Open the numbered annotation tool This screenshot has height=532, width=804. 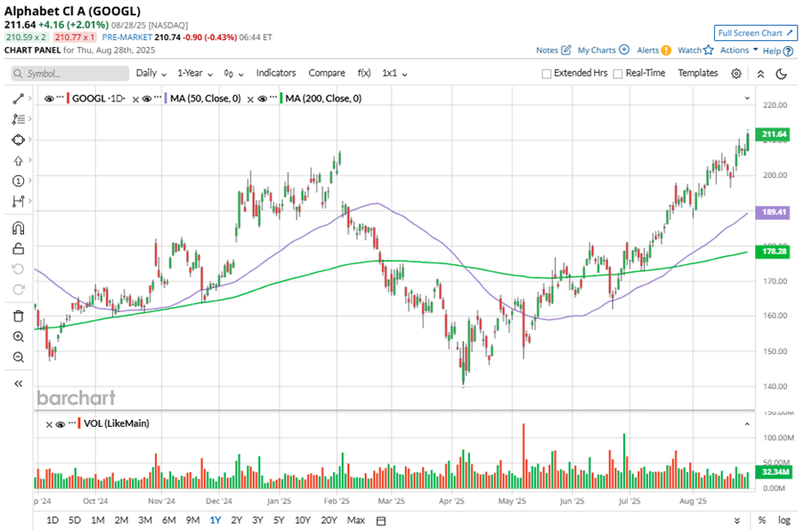point(18,181)
